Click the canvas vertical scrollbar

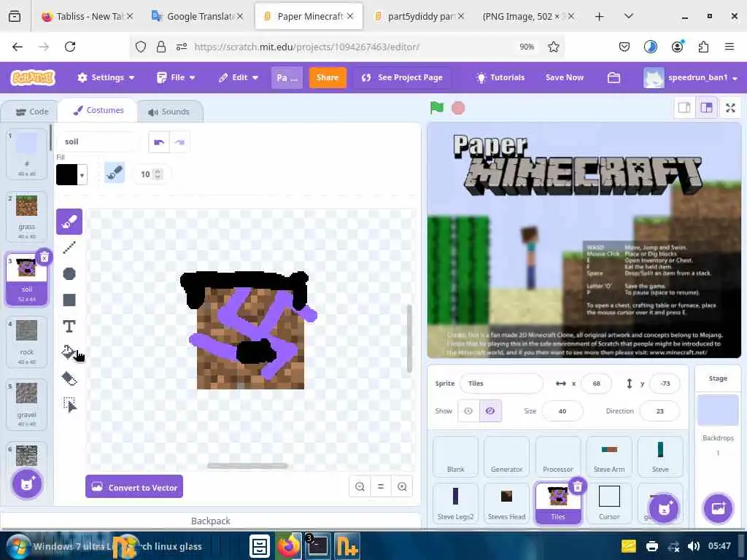[409, 338]
